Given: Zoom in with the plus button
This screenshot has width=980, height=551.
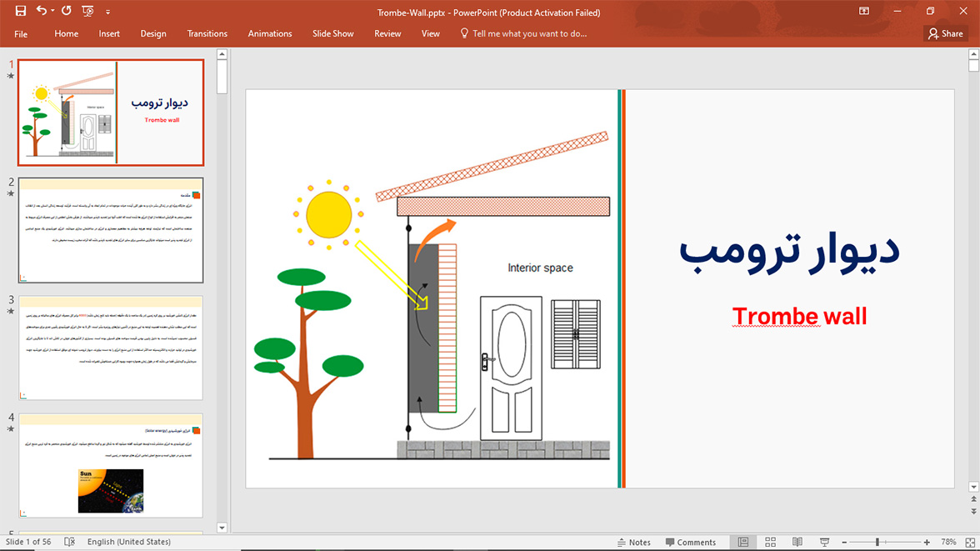Looking at the screenshot, I should click(927, 542).
